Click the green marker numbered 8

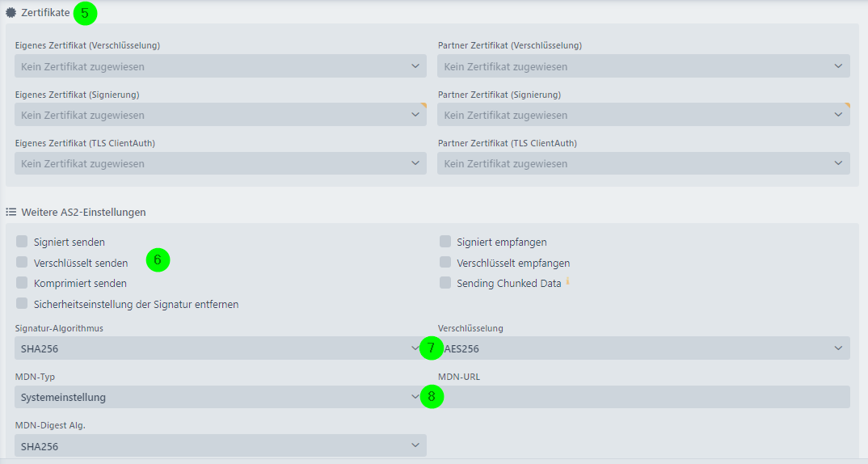coord(432,396)
